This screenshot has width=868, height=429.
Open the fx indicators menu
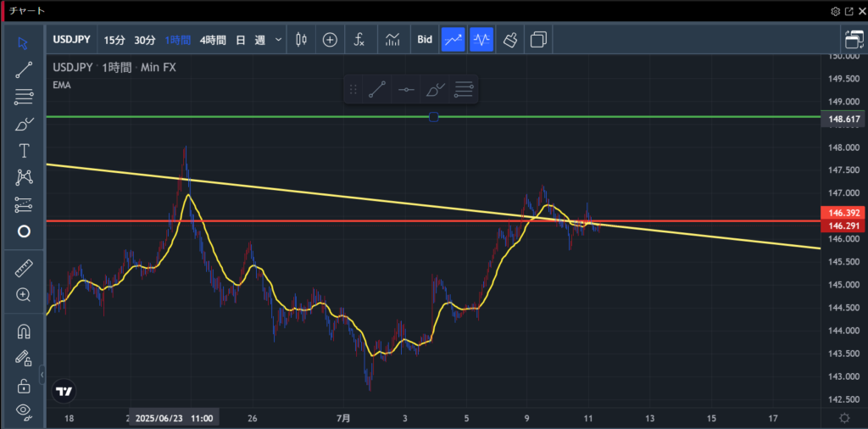click(x=359, y=40)
